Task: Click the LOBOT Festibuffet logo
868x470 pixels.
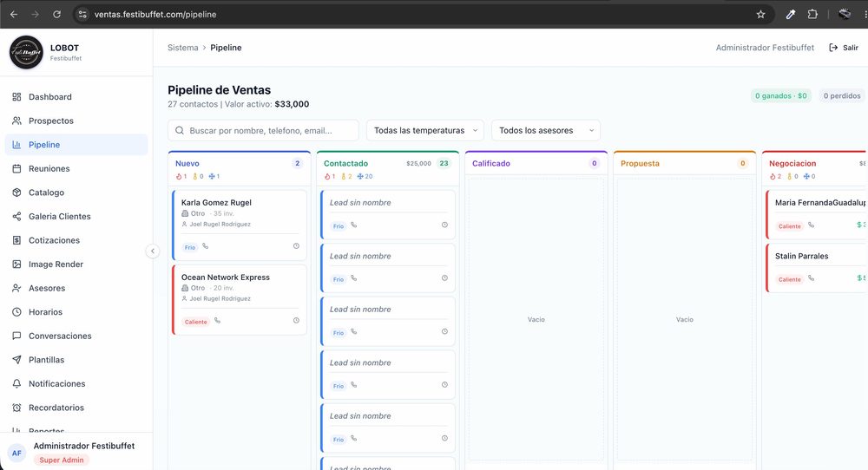Action: click(26, 53)
